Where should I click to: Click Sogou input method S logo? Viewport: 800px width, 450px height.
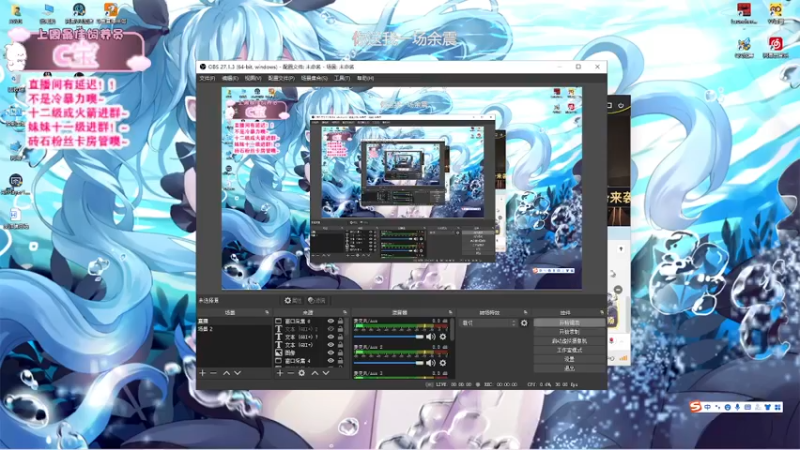[695, 407]
